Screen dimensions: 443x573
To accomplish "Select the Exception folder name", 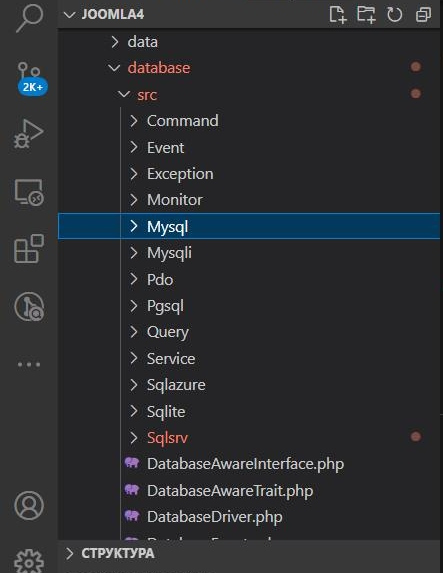I will click(180, 174).
